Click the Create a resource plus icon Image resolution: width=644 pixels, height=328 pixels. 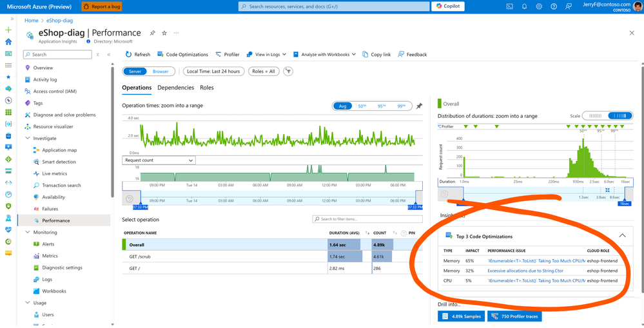point(8,30)
